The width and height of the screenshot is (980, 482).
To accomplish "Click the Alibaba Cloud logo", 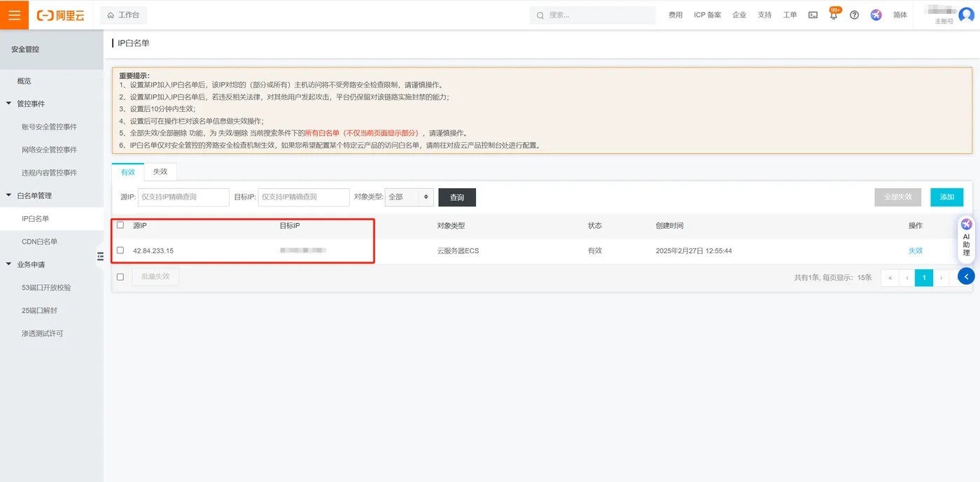I will [61, 15].
